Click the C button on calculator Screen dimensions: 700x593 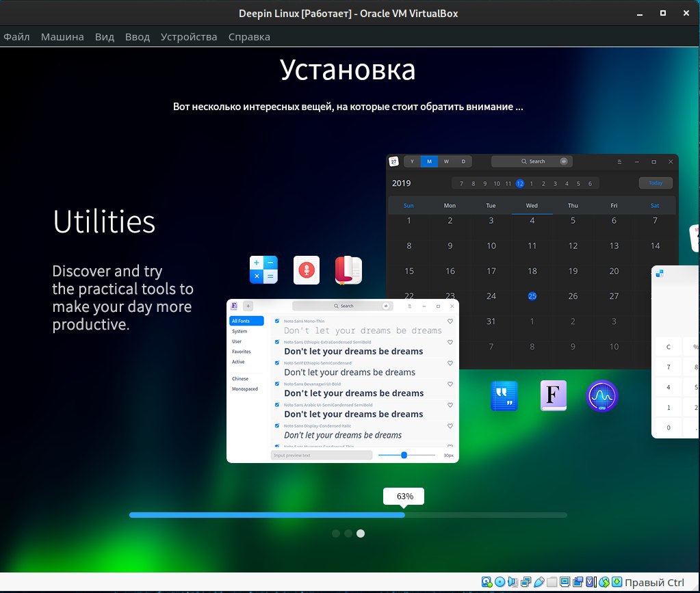coord(669,347)
